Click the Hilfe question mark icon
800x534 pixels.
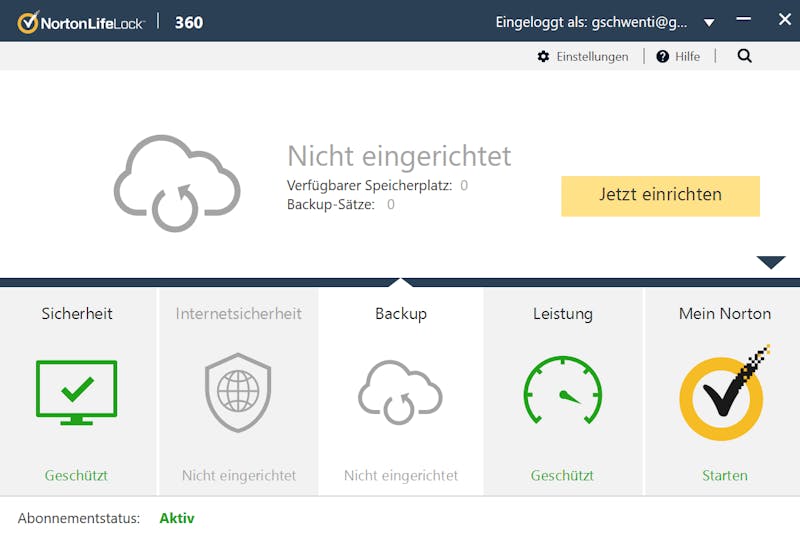pyautogui.click(x=662, y=57)
